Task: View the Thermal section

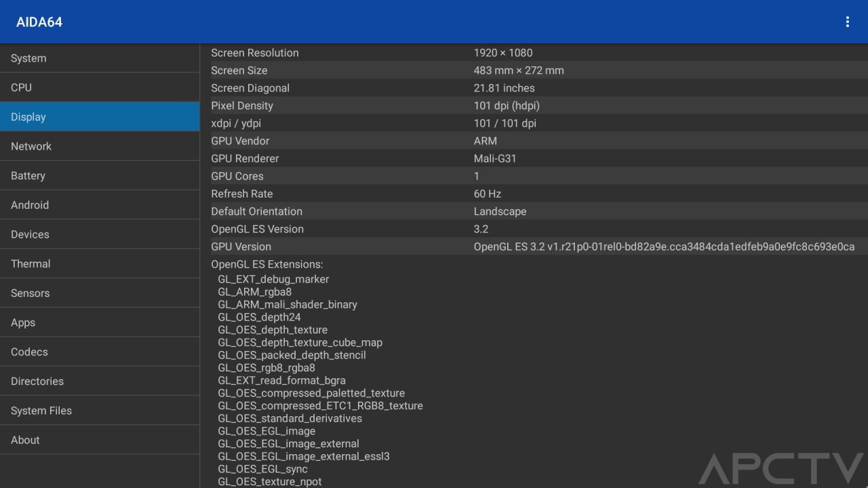Action: point(100,264)
